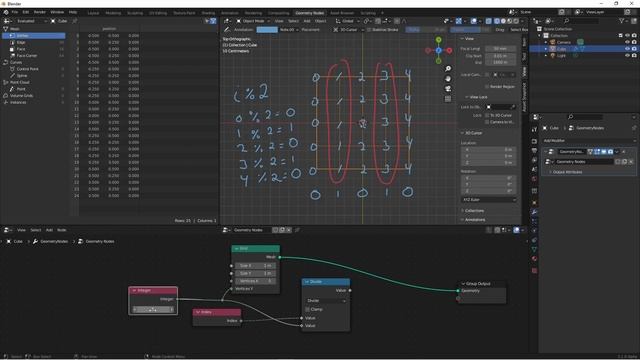Toggle Camera visibility eye in outliner
The height and width of the screenshot is (360, 640).
(627, 42)
